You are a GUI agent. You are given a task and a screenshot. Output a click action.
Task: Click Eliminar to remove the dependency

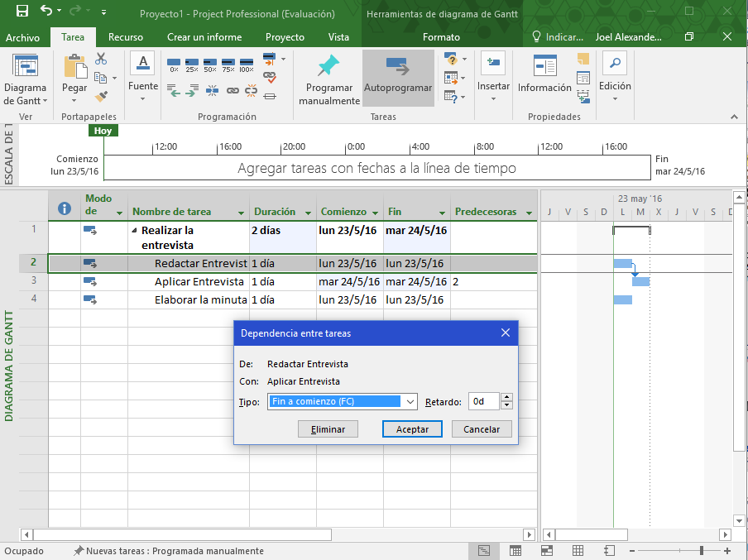(328, 429)
